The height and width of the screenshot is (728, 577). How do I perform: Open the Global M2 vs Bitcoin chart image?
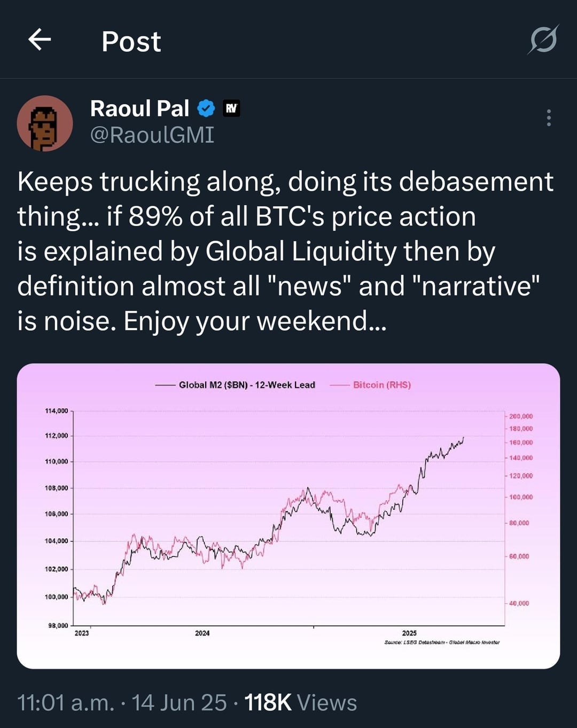pos(288,516)
